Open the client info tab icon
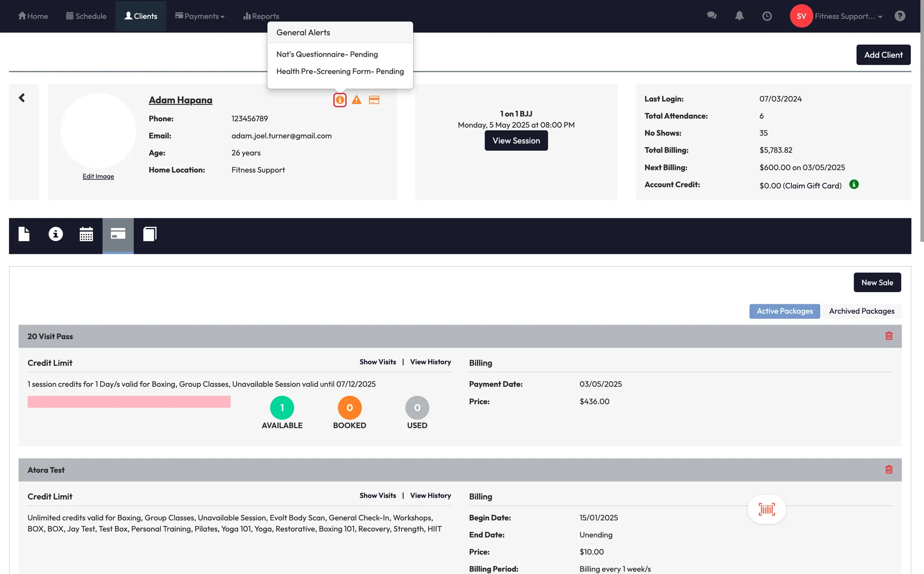Screen dimensions: 924x574 point(55,234)
